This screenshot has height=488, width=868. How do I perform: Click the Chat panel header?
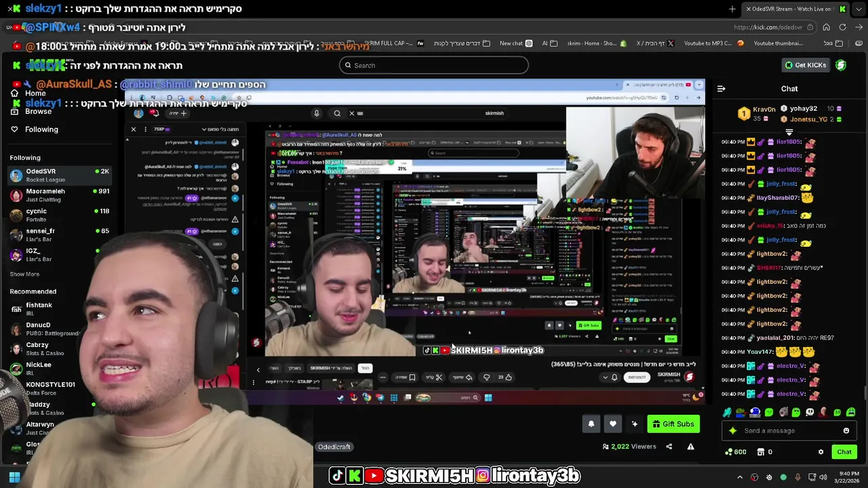click(x=789, y=89)
